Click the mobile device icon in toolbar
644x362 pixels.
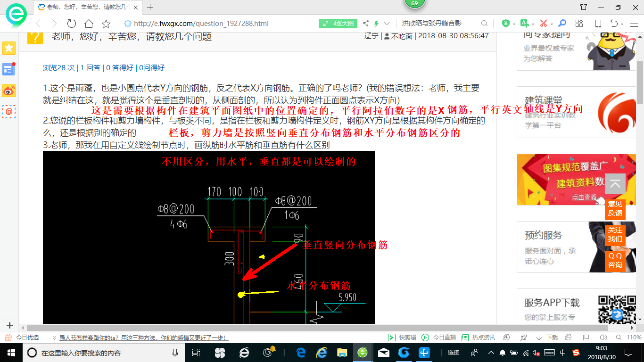(x=598, y=24)
